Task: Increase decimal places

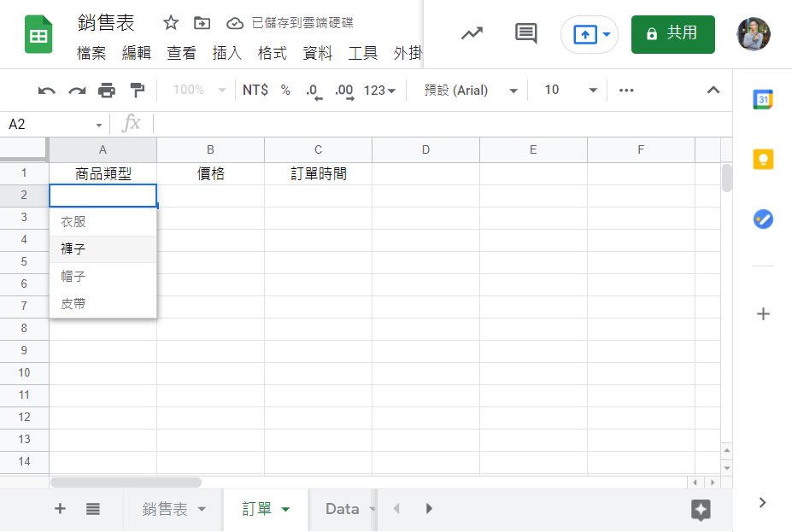Action: [x=344, y=91]
